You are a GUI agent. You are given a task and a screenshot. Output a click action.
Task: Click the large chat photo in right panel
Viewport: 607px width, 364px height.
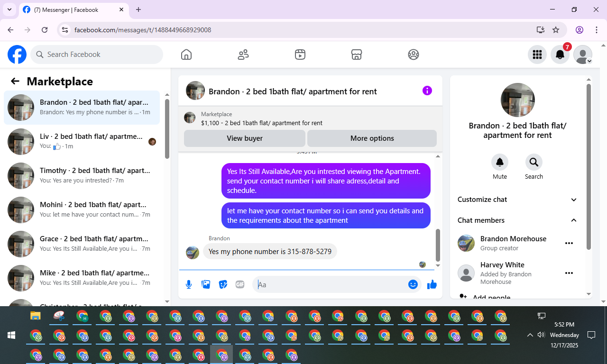coord(518,100)
